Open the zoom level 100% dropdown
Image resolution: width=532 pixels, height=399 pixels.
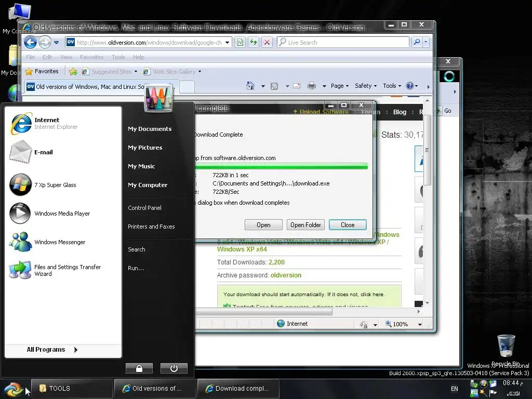[x=420, y=324]
